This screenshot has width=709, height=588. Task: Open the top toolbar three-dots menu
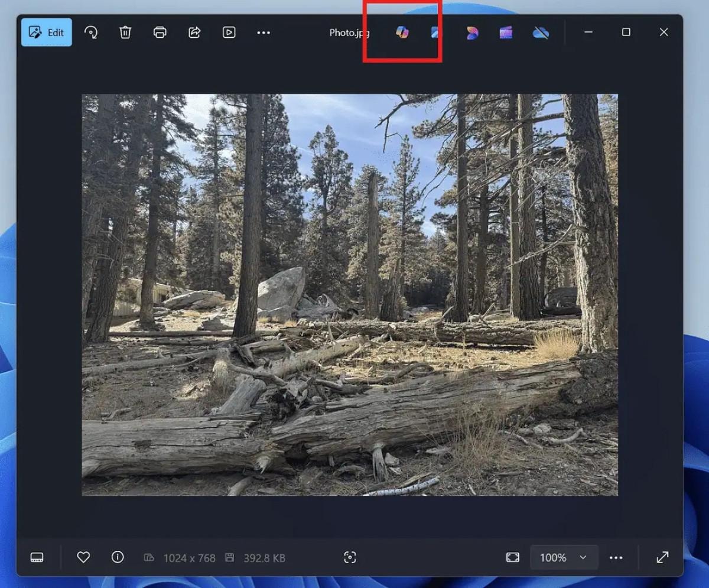click(264, 33)
